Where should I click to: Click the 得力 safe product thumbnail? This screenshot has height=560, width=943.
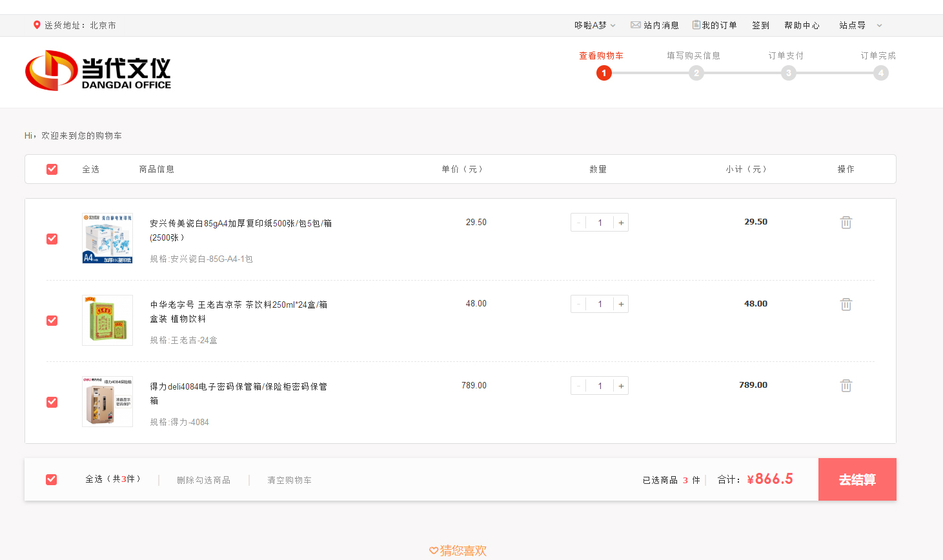point(107,402)
